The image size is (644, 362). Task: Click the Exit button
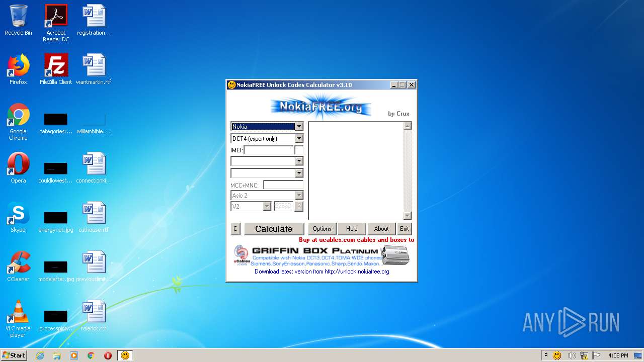405,229
